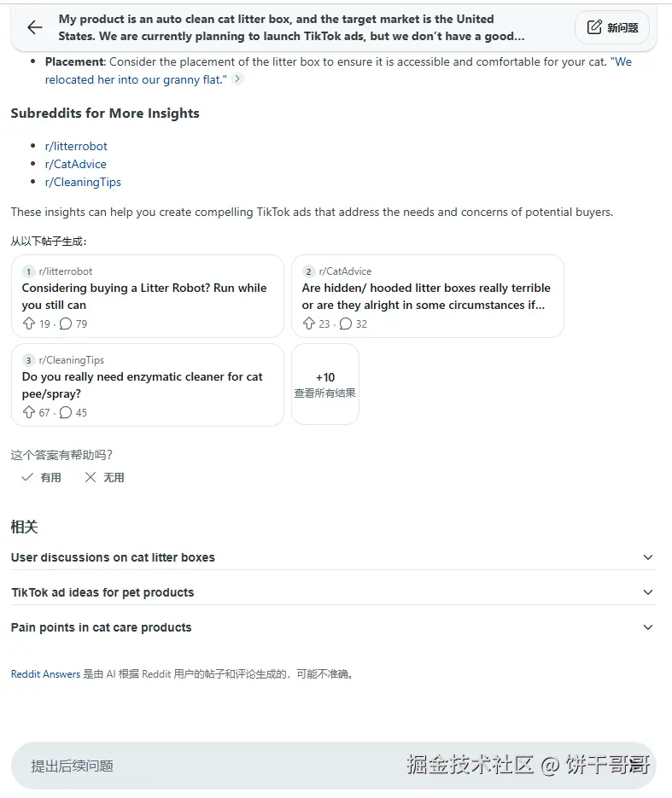
Task: Open the r/litterrobot subreddit link
Action: pyautogui.click(x=76, y=146)
